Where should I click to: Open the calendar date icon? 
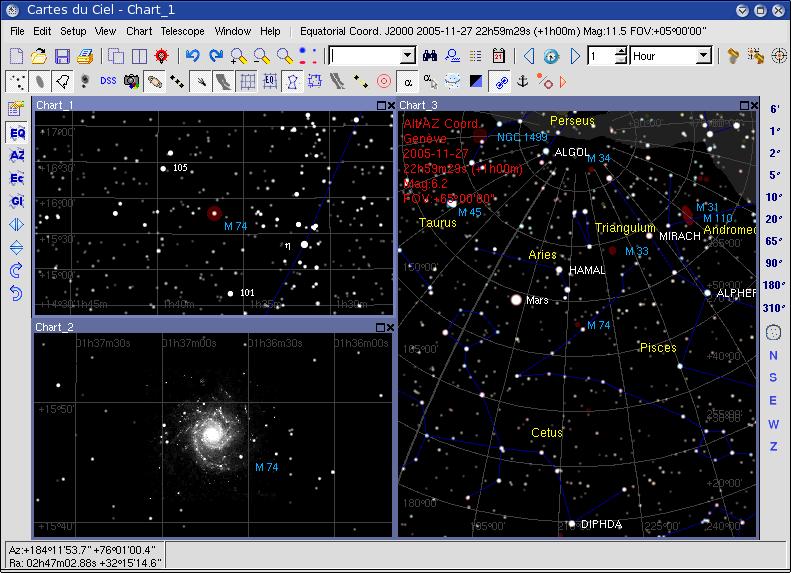tap(498, 56)
